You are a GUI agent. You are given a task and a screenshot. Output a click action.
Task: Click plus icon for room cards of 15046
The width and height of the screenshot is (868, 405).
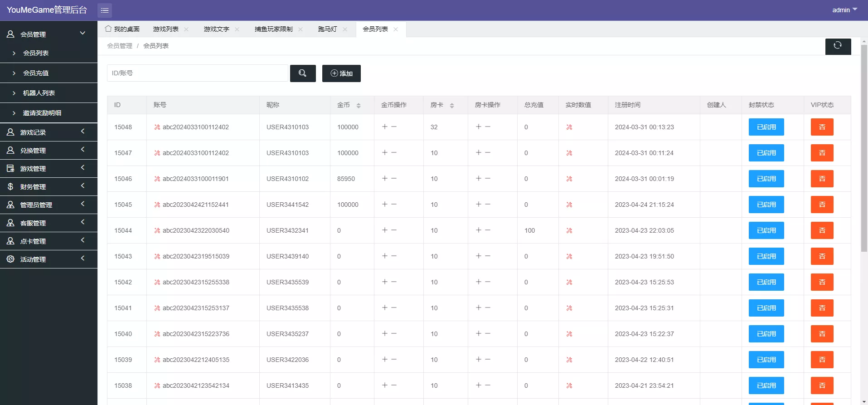coord(479,179)
